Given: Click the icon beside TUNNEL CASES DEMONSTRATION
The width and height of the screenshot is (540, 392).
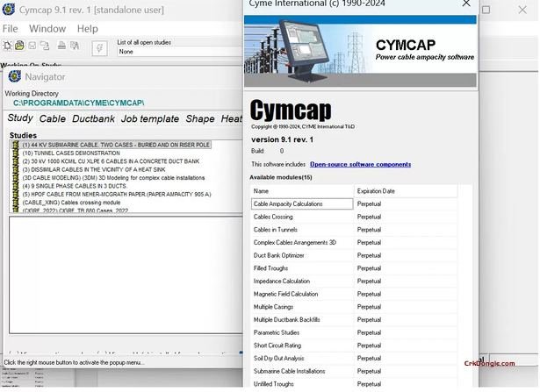Looking at the screenshot, I should 16,153.
